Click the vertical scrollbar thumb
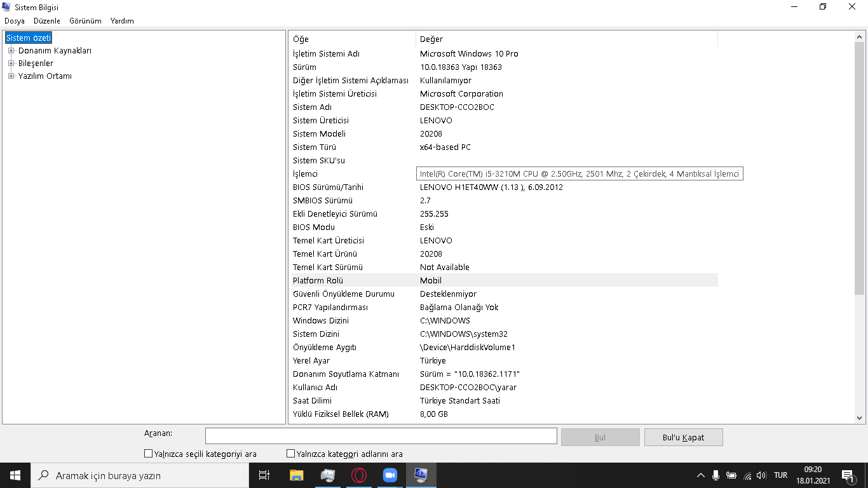The height and width of the screenshot is (488, 868). coord(859,168)
